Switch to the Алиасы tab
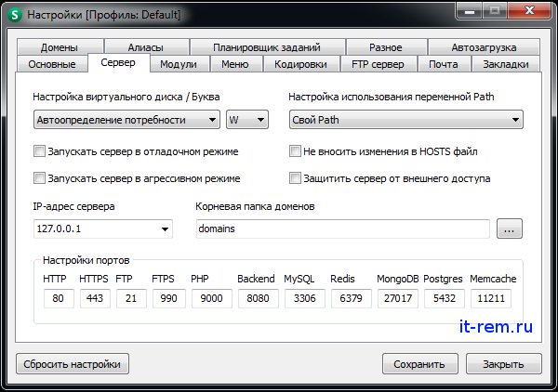This screenshot has height=392, width=558. [x=146, y=47]
